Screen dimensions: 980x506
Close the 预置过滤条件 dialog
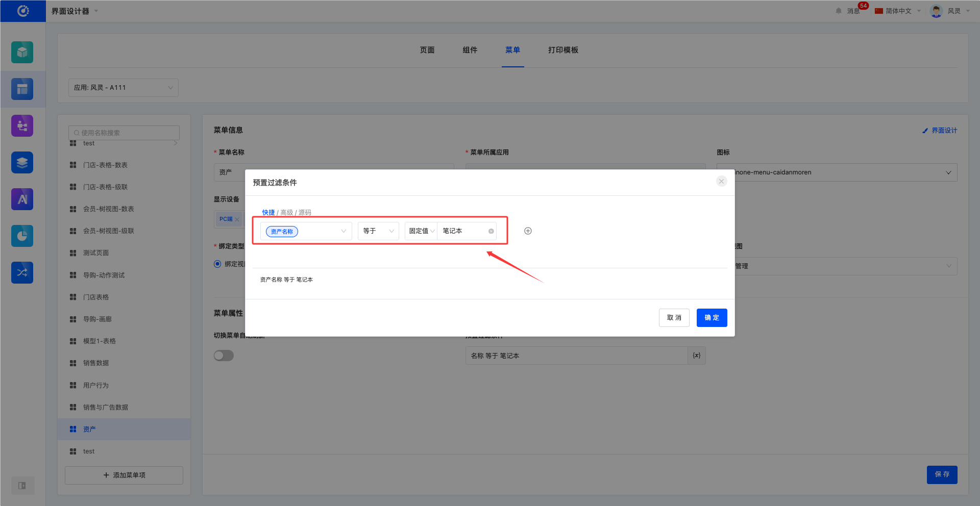point(721,182)
